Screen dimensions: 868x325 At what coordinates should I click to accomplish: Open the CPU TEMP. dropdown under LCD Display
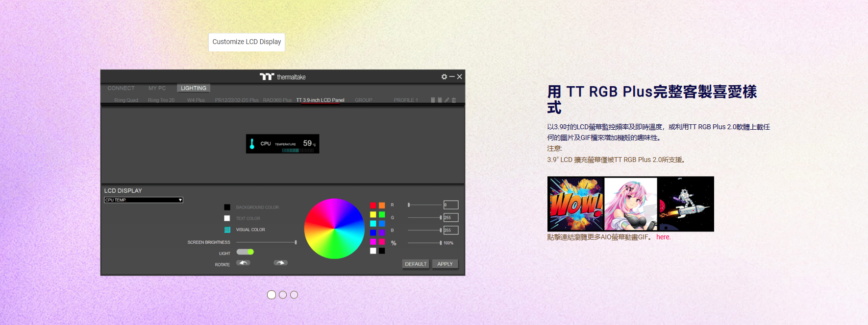click(x=143, y=200)
